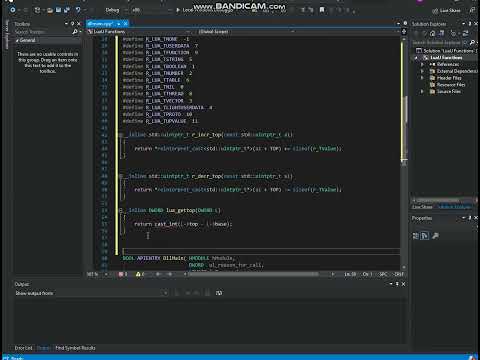Viewport: 480px width, 360px height.
Task: Switch to the Live Share panel tab
Action: (422, 207)
